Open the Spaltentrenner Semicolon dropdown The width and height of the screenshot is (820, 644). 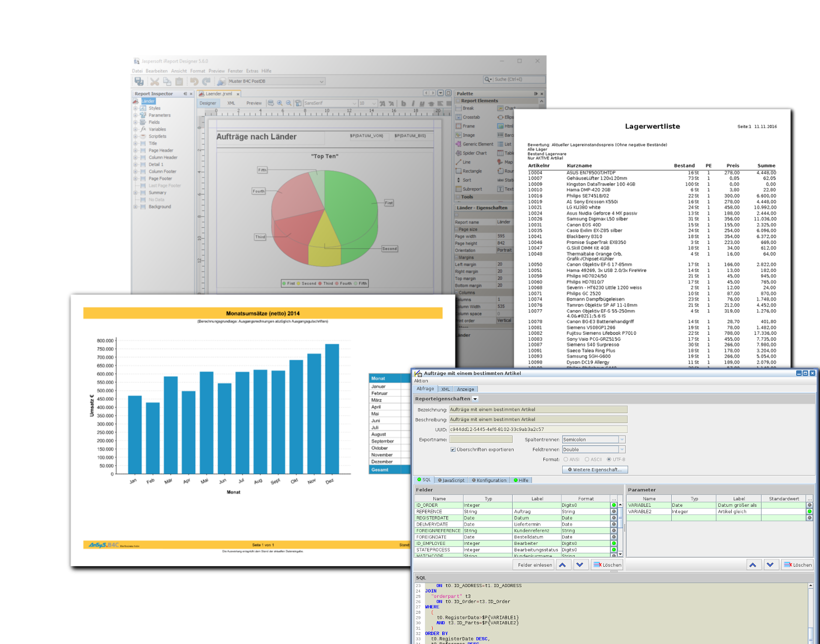622,440
